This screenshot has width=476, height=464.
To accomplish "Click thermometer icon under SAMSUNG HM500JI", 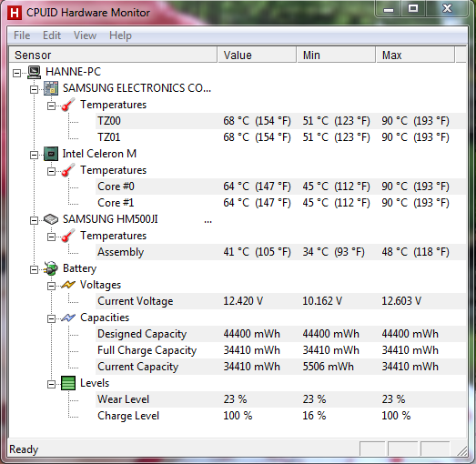I will point(68,236).
